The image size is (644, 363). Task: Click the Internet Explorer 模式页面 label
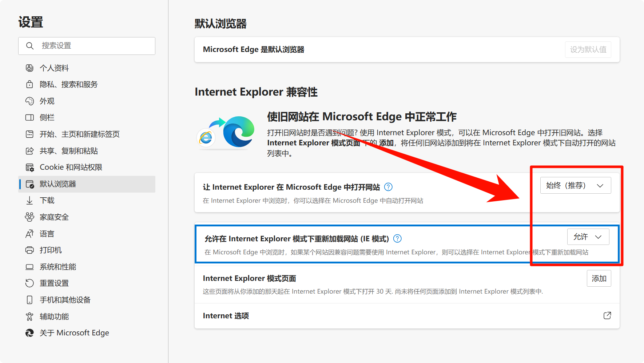coord(250,278)
